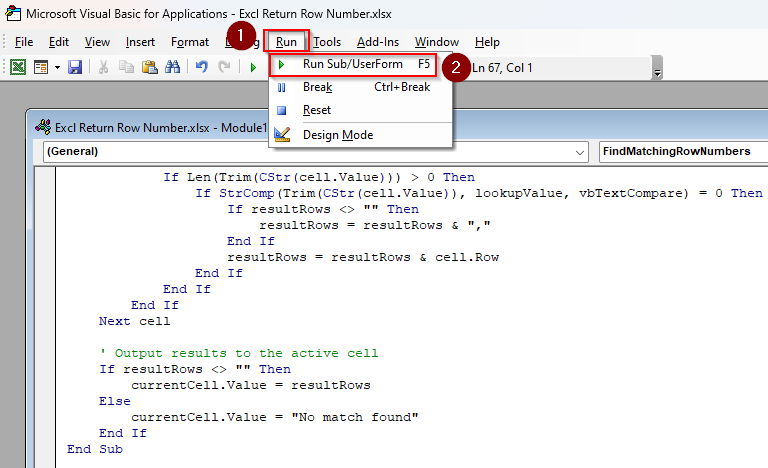Expand the (General) object dropdown
The width and height of the screenshot is (768, 468).
point(580,152)
